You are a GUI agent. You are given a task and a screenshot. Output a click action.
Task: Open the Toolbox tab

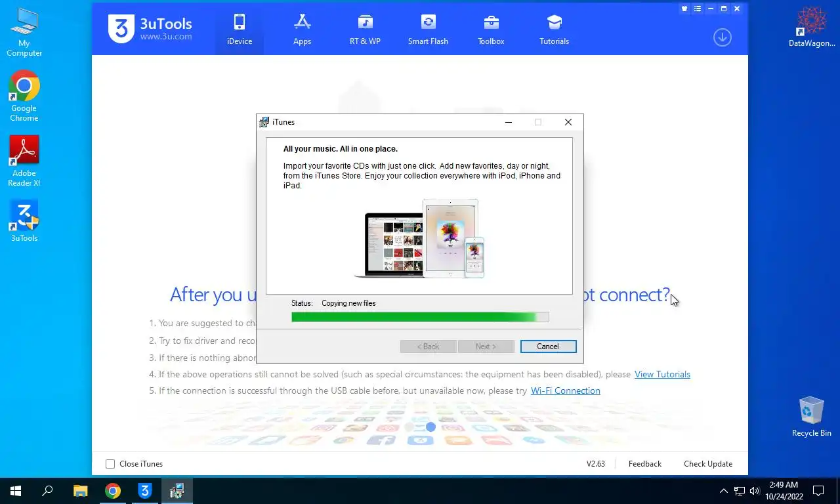[x=491, y=30]
